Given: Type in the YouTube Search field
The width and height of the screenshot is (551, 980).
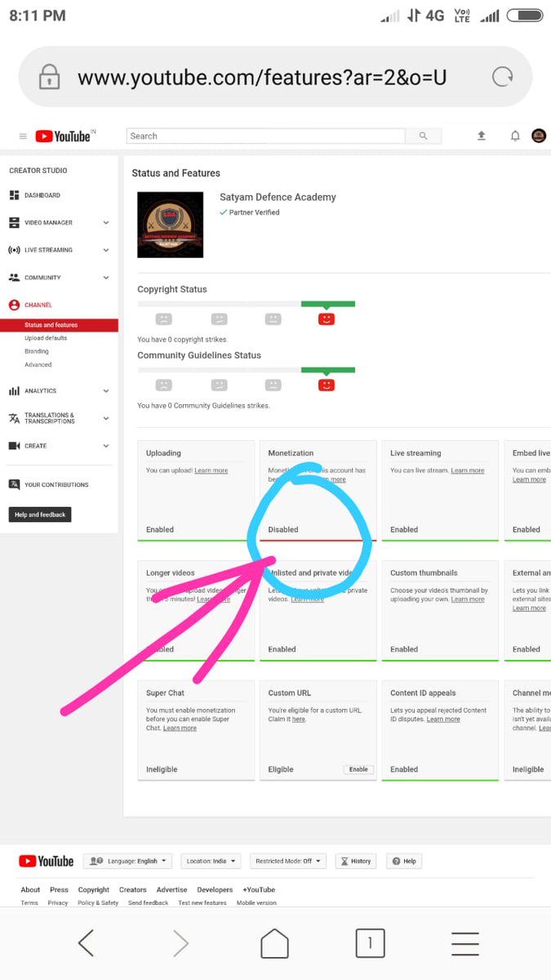Looking at the screenshot, I should click(265, 136).
